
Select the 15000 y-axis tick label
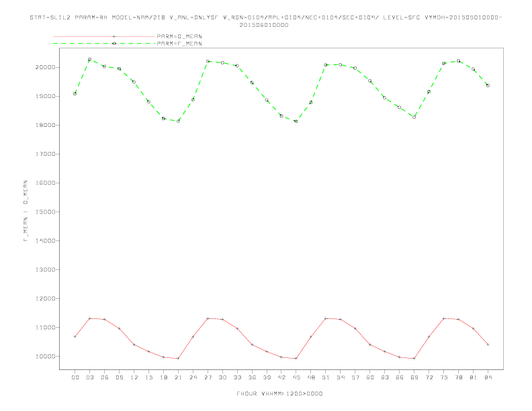coord(45,212)
